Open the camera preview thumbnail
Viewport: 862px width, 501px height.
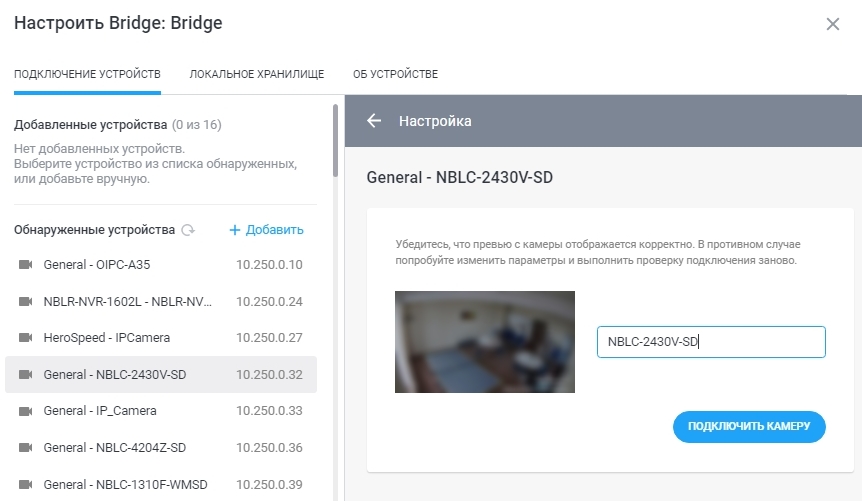click(x=485, y=342)
